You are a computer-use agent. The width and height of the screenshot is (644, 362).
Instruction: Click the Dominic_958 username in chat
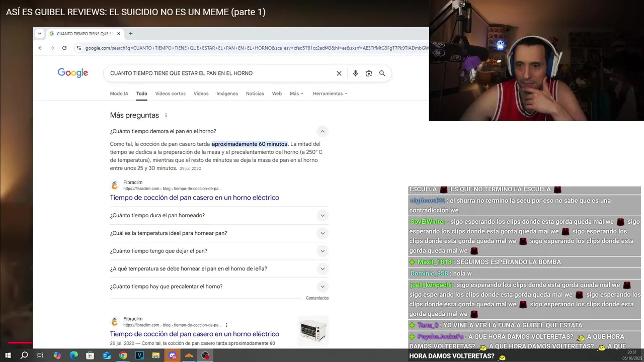(429, 274)
